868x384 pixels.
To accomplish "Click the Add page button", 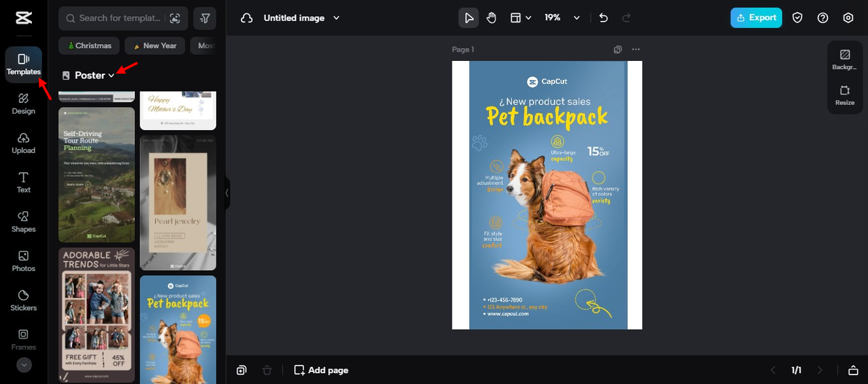I will pyautogui.click(x=321, y=370).
